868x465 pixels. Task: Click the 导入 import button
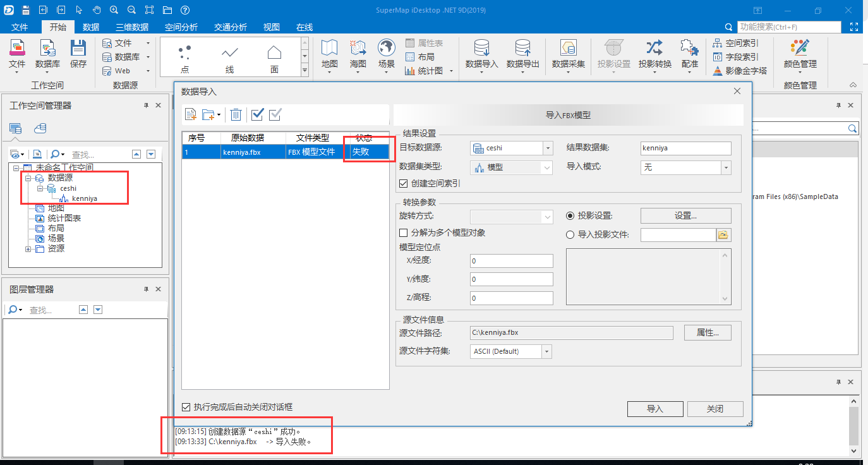click(655, 409)
